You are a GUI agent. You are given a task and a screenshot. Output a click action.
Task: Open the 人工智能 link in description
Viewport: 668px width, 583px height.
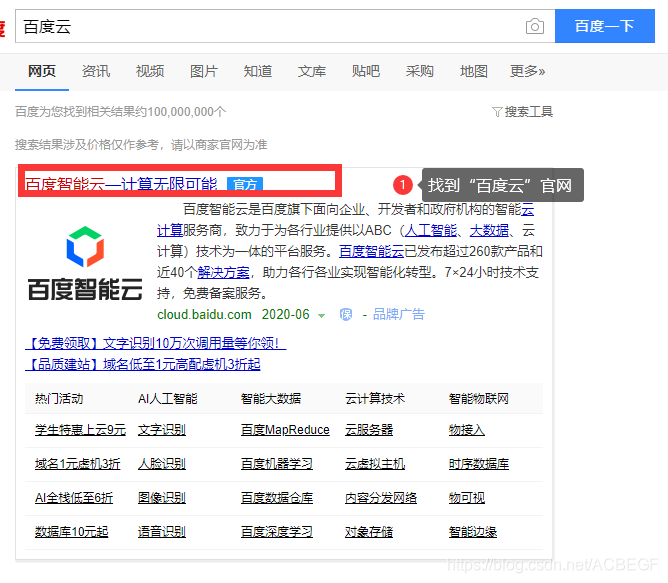click(430, 231)
